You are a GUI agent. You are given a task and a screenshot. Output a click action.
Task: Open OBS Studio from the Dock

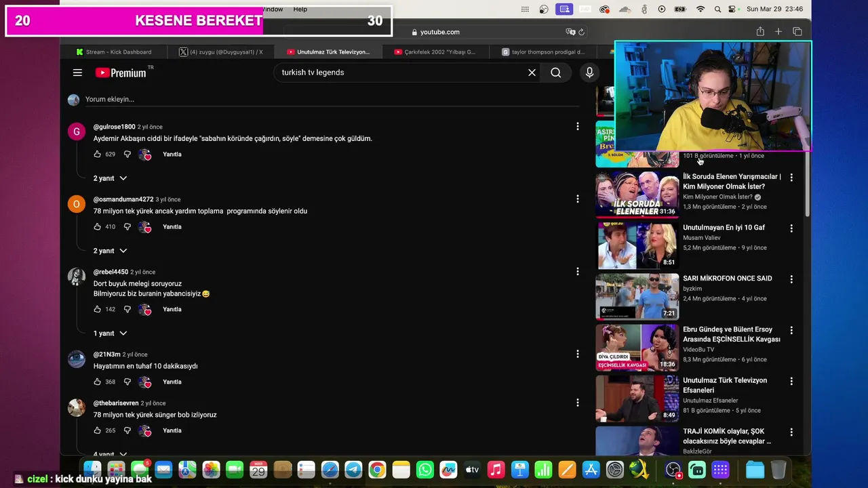click(673, 470)
